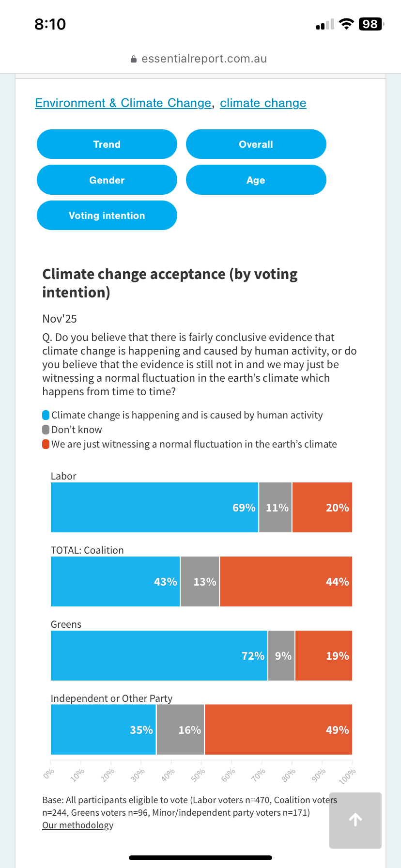Open the Our methodology link

point(77,825)
